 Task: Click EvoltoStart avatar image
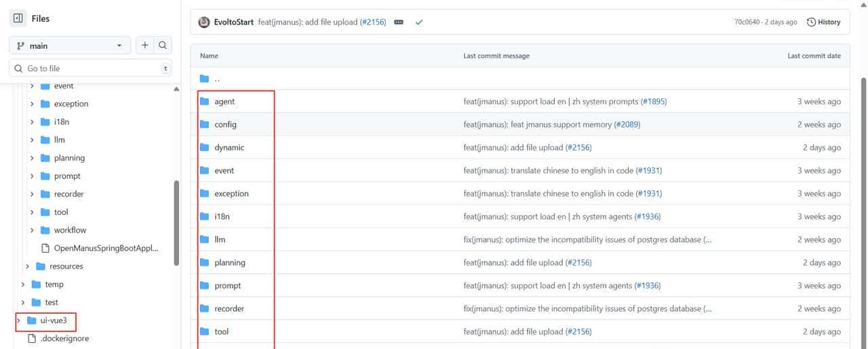[x=204, y=22]
